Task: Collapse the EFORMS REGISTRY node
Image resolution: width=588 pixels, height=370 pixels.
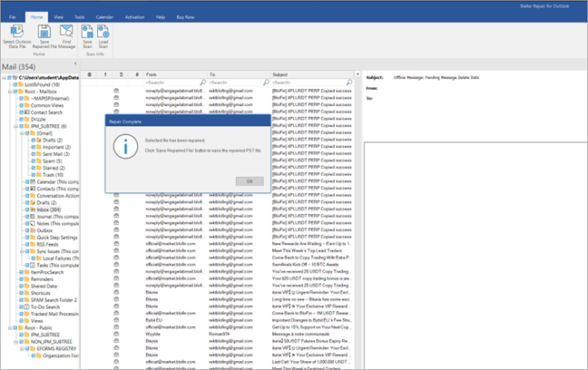Action: coord(22,349)
